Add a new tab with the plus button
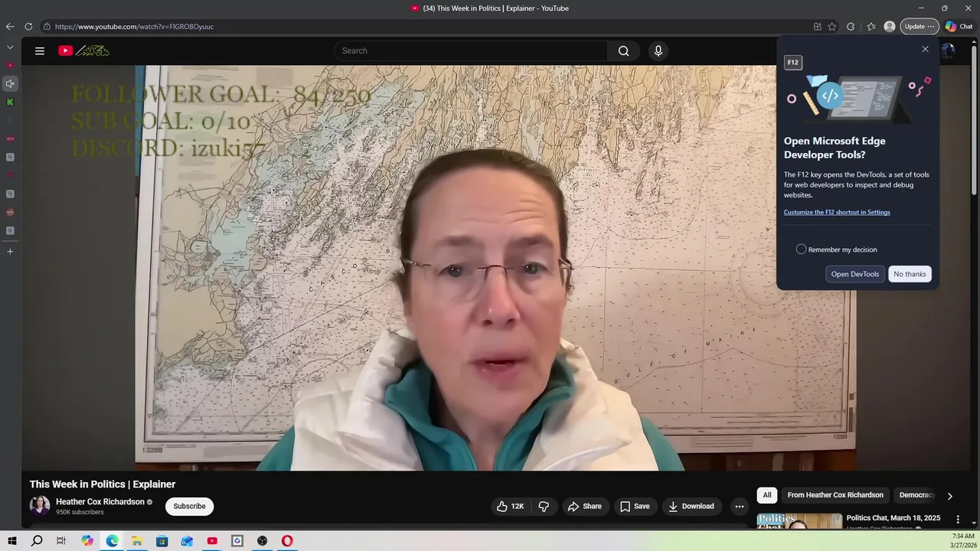Image resolution: width=980 pixels, height=551 pixels. click(x=10, y=251)
